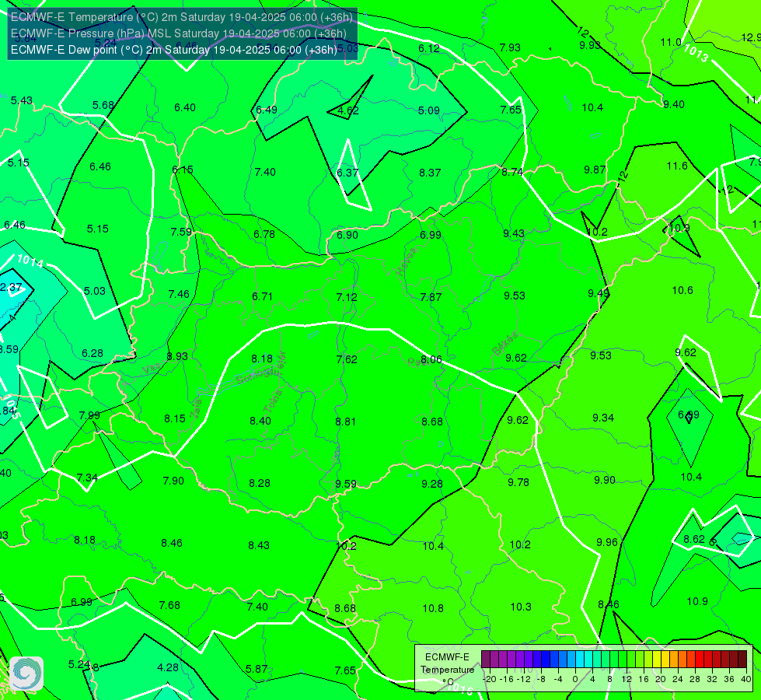Click the 5.87 dew point value
Screen dimensions: 761x700
[x=257, y=669]
